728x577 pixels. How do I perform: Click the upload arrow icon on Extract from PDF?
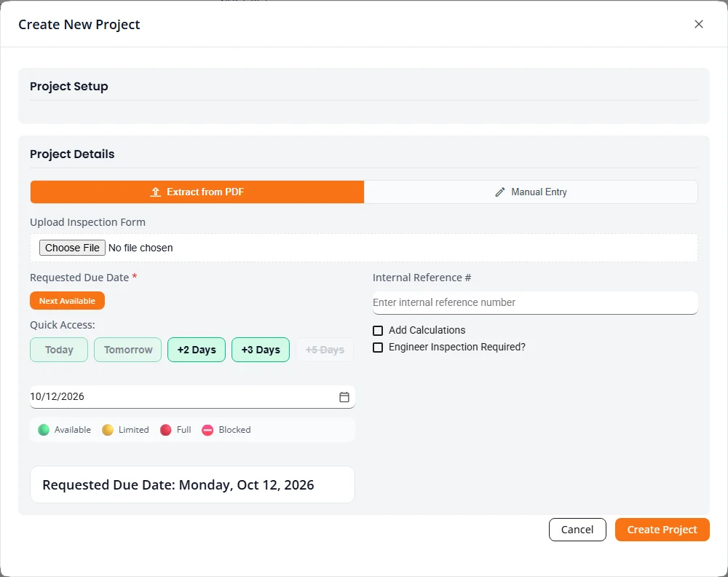point(156,192)
